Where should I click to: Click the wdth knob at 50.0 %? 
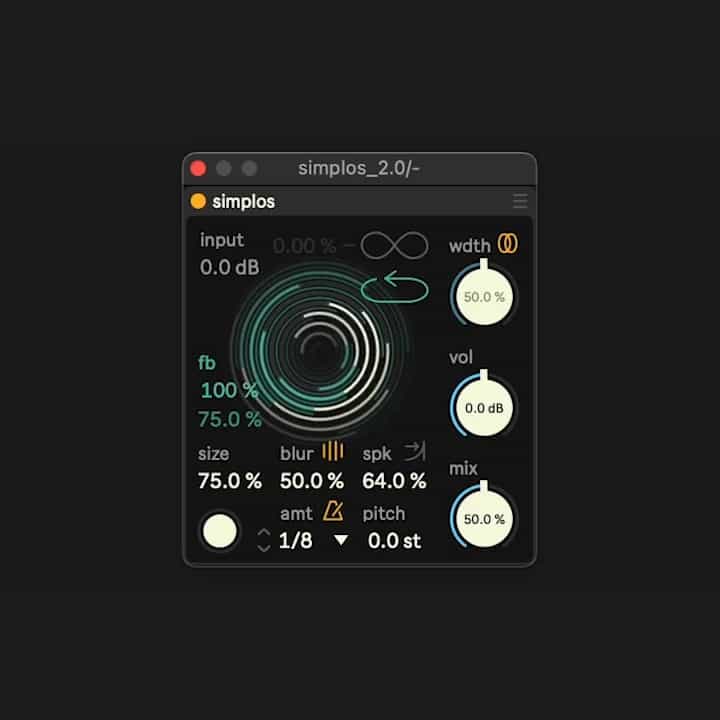484,297
